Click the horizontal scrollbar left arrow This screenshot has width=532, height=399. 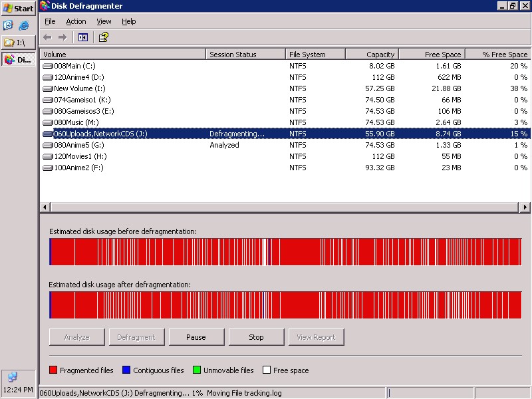coord(45,207)
